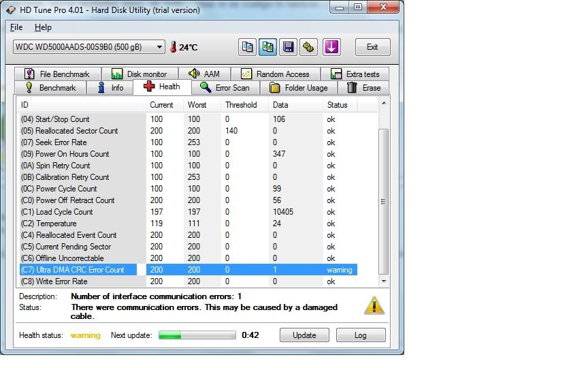Select the (0C) Power Cycle Count row
This screenshot has width=588, height=368.
(x=188, y=189)
